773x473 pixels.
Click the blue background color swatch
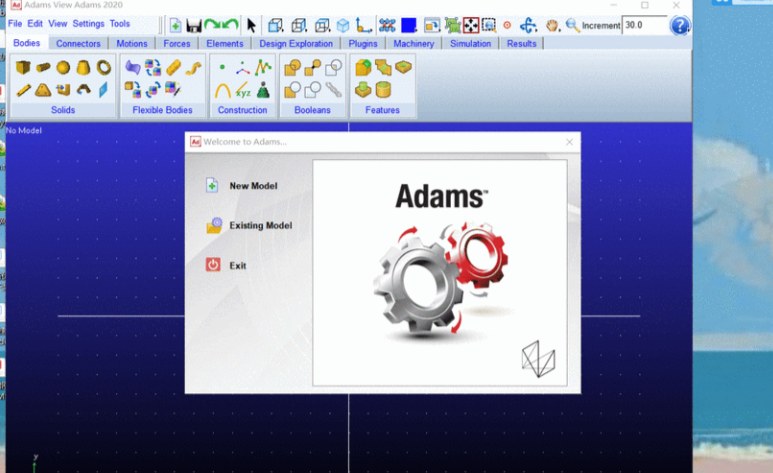(409, 25)
